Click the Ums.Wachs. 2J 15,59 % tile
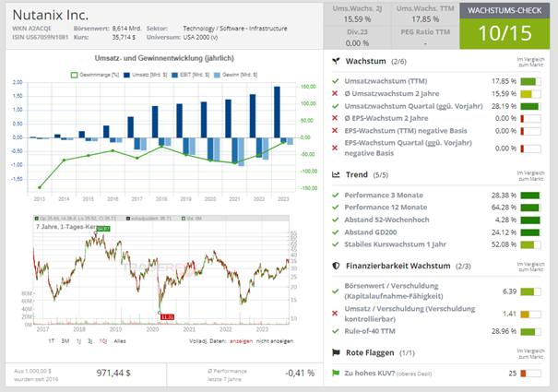This screenshot has height=392, width=558. point(357,14)
